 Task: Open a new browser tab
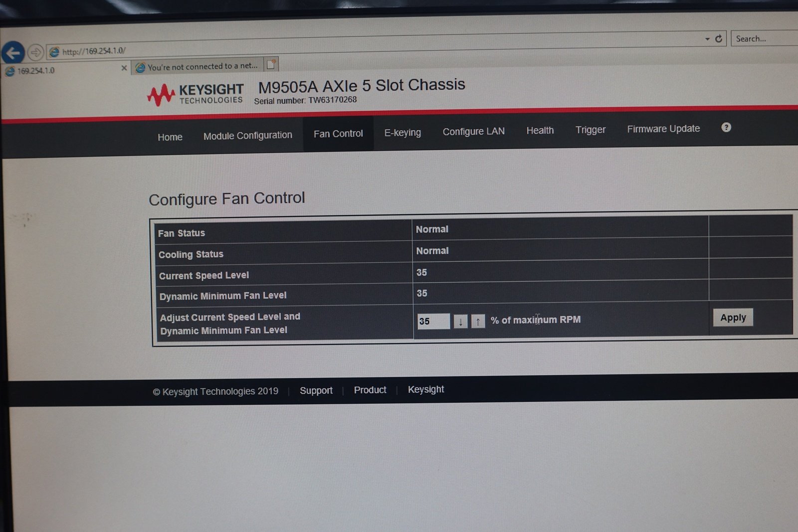point(271,64)
